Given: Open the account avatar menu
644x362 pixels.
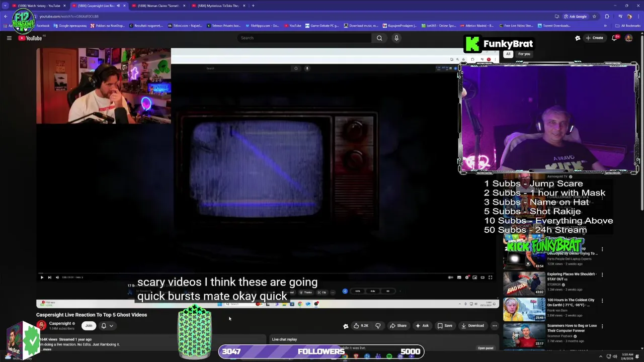Looking at the screenshot, I should tap(629, 38).
